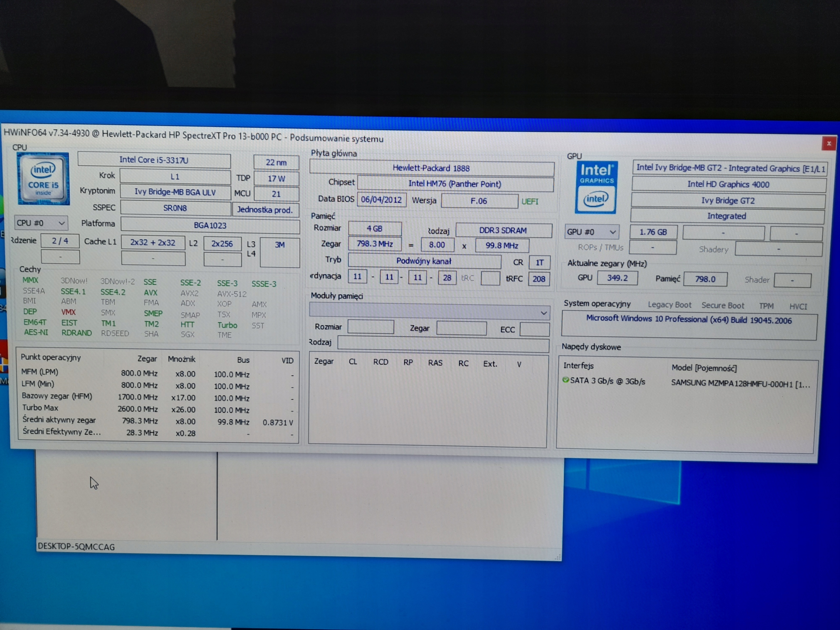Image resolution: width=840 pixels, height=630 pixels.
Task: Click the 'Legacy Boot' indicator label
Action: [x=669, y=305]
